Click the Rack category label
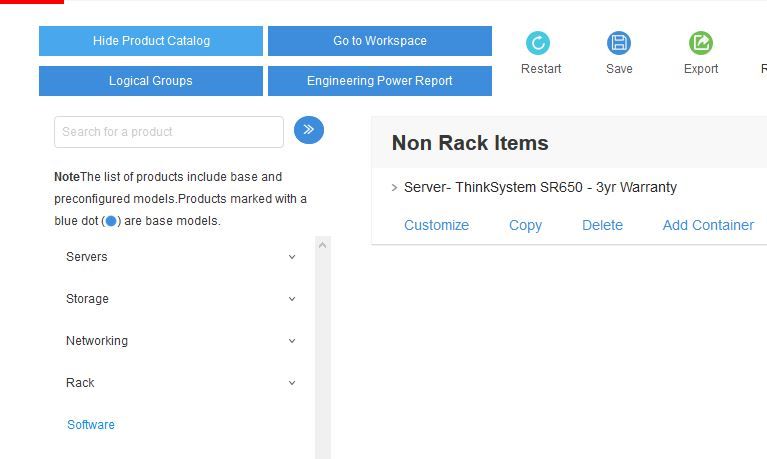767x459 pixels. [80, 383]
